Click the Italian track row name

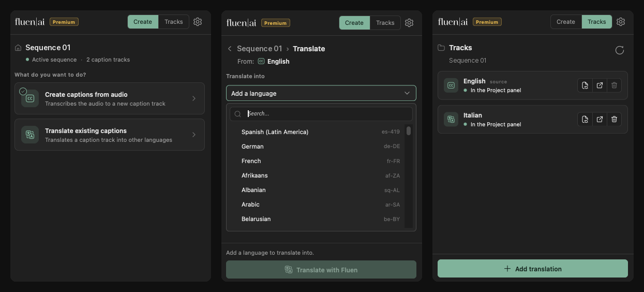[473, 115]
